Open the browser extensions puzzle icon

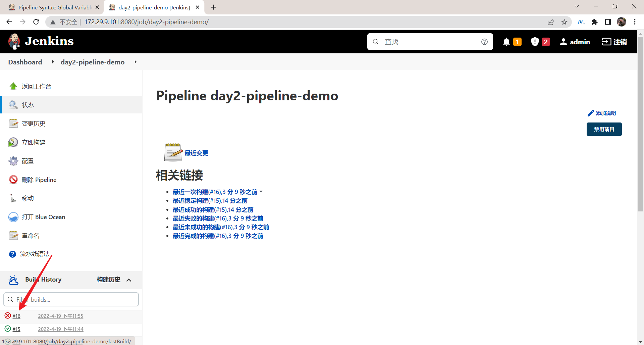pyautogui.click(x=595, y=22)
